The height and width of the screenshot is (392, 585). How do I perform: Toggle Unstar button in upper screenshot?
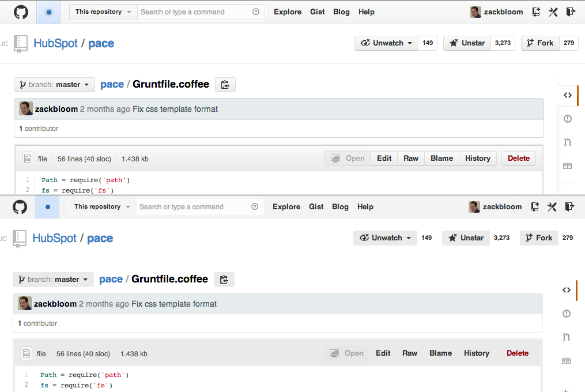[467, 43]
